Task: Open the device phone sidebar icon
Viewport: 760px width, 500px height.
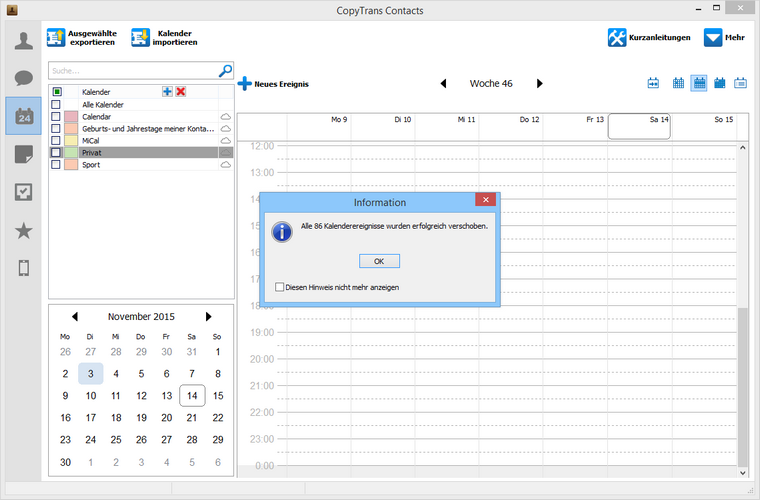Action: (23, 267)
